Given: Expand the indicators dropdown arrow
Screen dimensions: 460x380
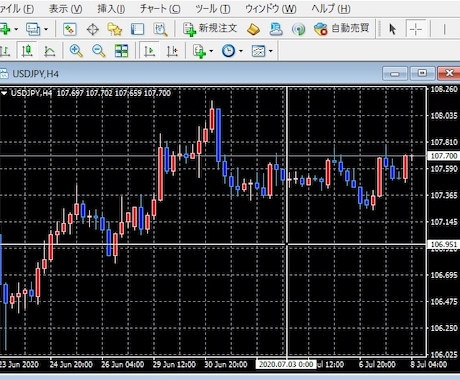Looking at the screenshot, I should [211, 51].
